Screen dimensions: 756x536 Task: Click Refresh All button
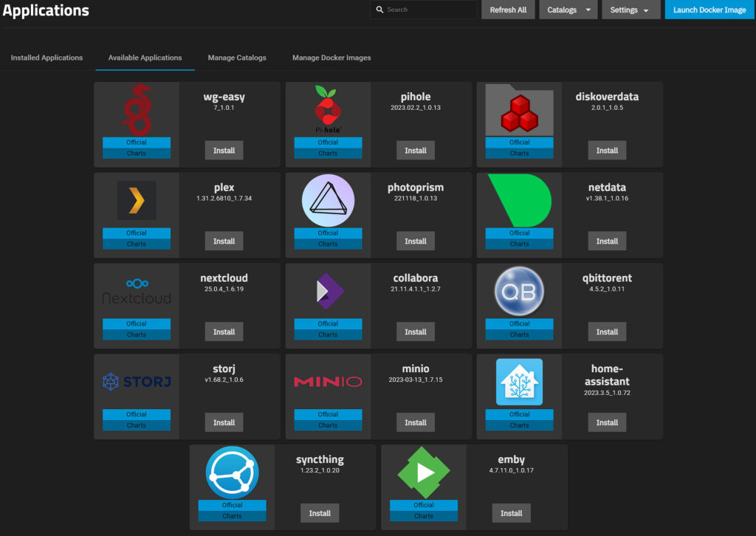click(x=508, y=10)
